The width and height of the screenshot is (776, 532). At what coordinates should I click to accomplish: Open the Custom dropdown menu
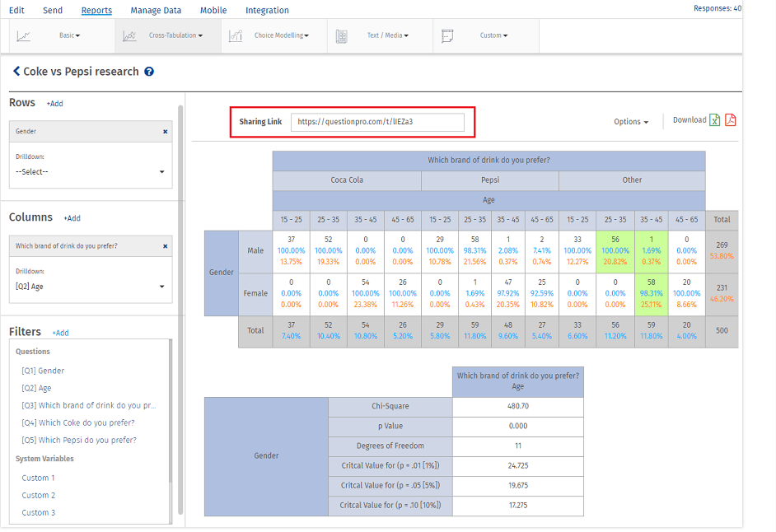(x=494, y=35)
